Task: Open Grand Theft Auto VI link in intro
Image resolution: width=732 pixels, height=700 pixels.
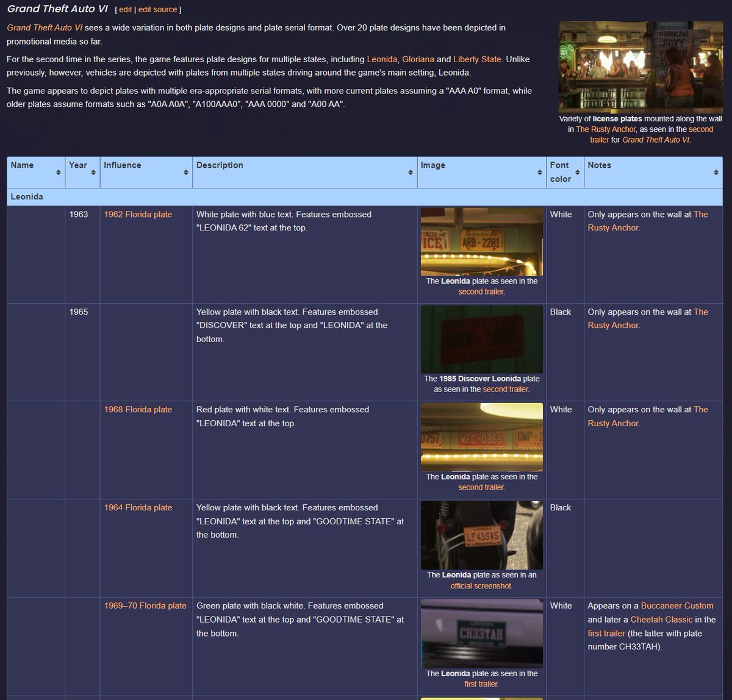Action: [x=45, y=27]
